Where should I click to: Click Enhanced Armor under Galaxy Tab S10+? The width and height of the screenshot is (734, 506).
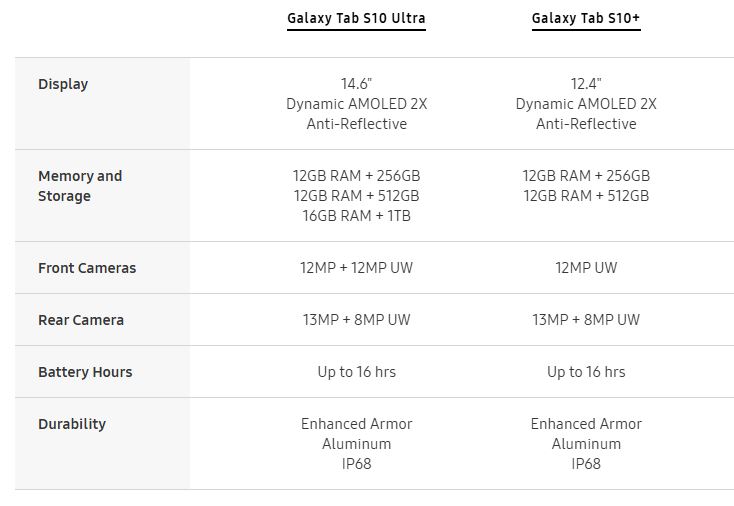pos(586,424)
